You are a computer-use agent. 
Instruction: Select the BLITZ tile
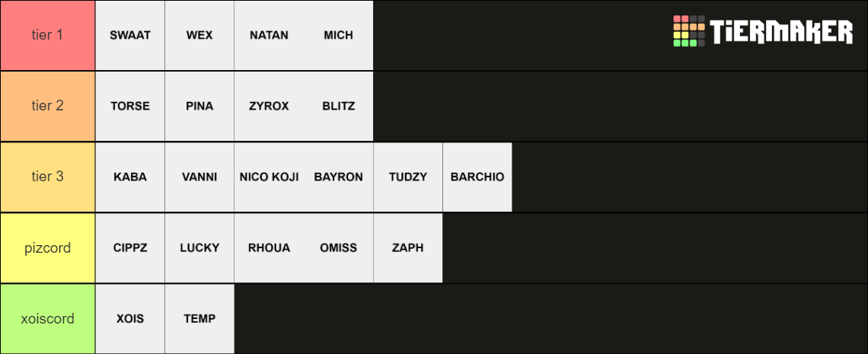coord(338,106)
